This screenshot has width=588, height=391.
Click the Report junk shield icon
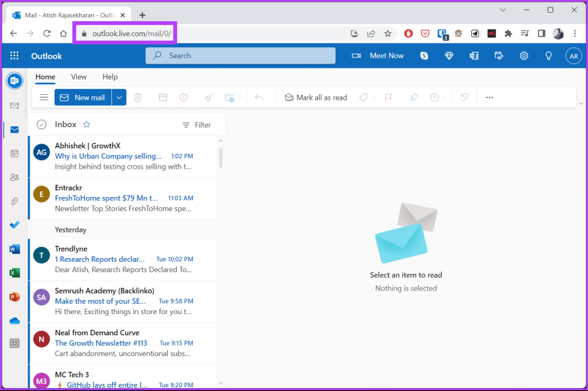(x=183, y=98)
